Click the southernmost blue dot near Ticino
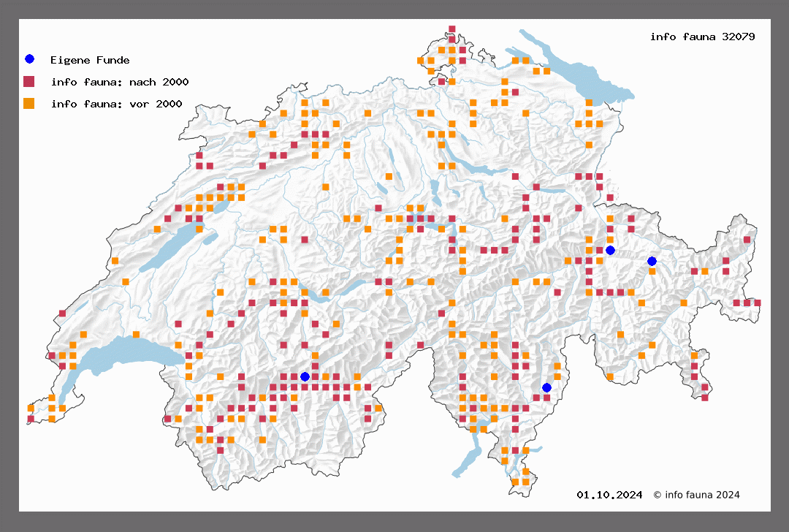The height and width of the screenshot is (532, 789). pyautogui.click(x=546, y=387)
